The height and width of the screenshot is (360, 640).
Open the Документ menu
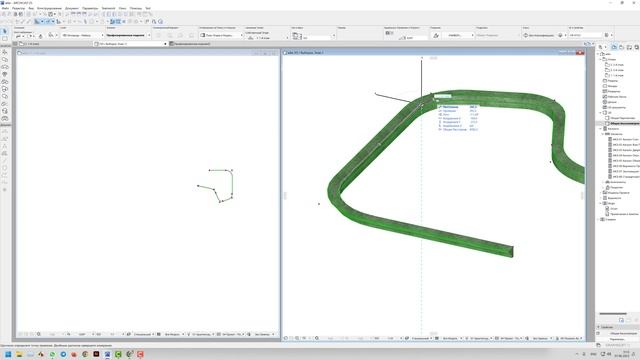(x=72, y=8)
